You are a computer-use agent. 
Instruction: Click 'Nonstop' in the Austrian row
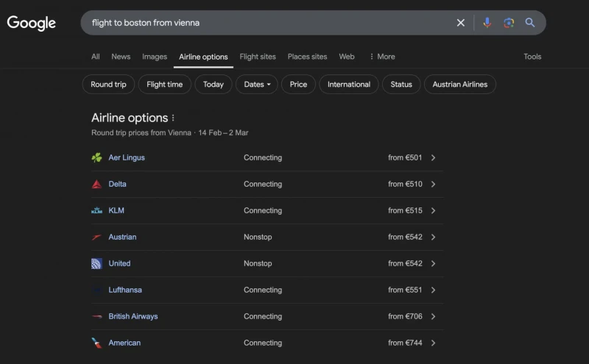pos(258,238)
